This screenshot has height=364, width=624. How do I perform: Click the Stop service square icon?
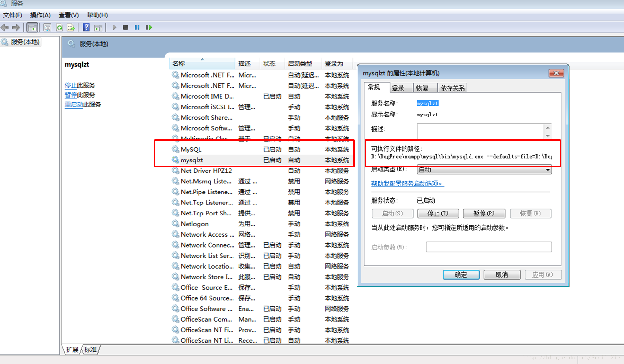[x=126, y=28]
